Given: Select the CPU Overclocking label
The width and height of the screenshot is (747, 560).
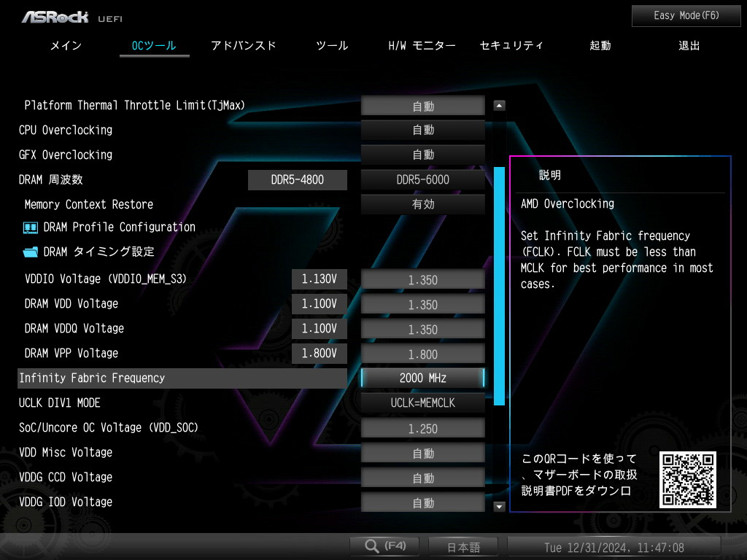Looking at the screenshot, I should (x=66, y=130).
